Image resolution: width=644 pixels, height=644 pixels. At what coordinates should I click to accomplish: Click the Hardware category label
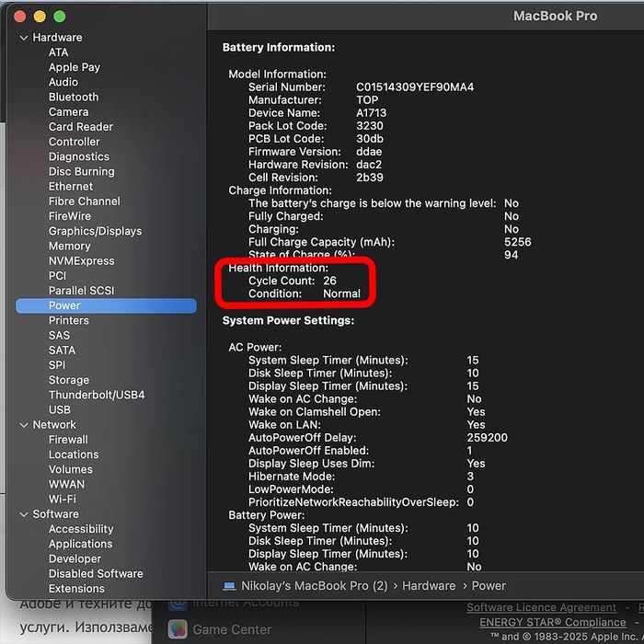tap(57, 38)
